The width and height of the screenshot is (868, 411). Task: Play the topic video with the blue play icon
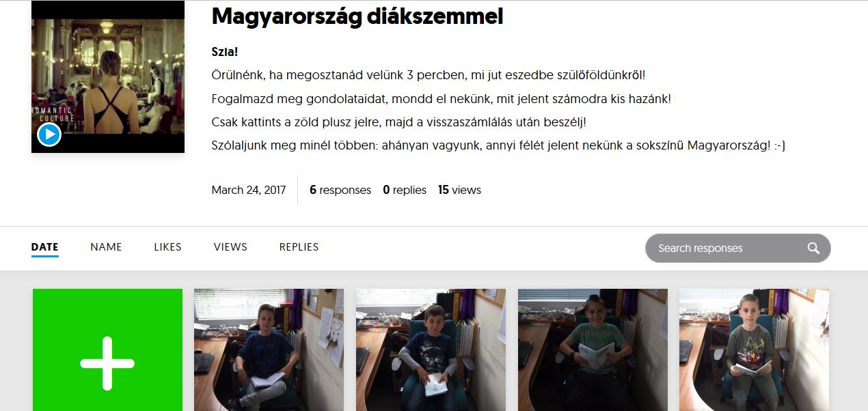[x=49, y=134]
